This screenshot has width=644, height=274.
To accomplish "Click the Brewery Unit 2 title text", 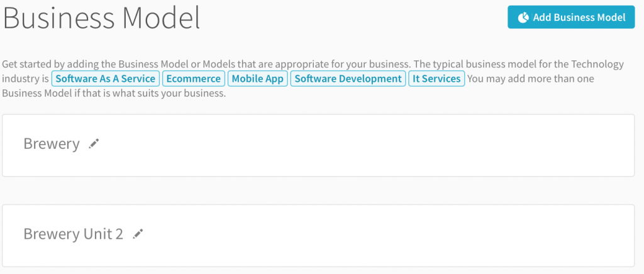I will pyautogui.click(x=73, y=234).
